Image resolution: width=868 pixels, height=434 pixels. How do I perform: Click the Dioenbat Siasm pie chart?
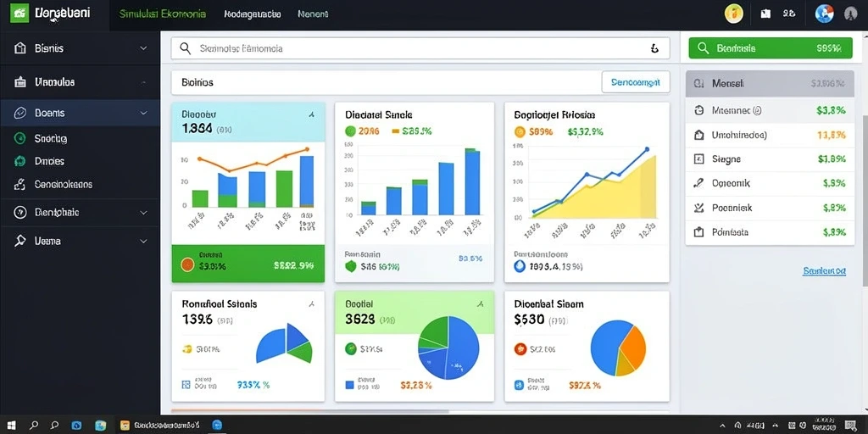618,348
